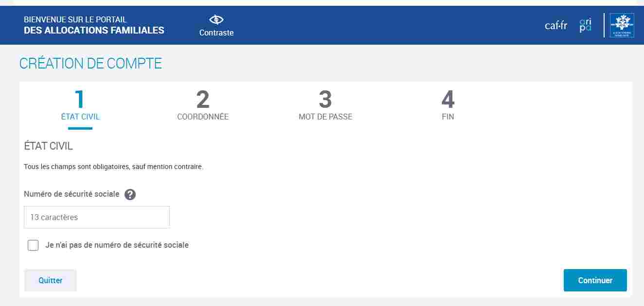Select the ÉTAT CIVIL step tab
The width and height of the screenshot is (644, 306).
click(x=80, y=117)
